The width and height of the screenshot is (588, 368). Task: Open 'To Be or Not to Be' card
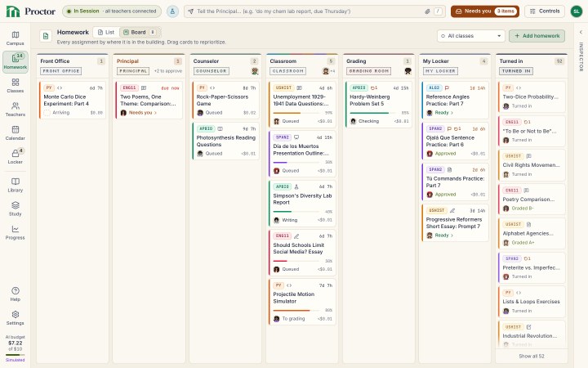532,131
